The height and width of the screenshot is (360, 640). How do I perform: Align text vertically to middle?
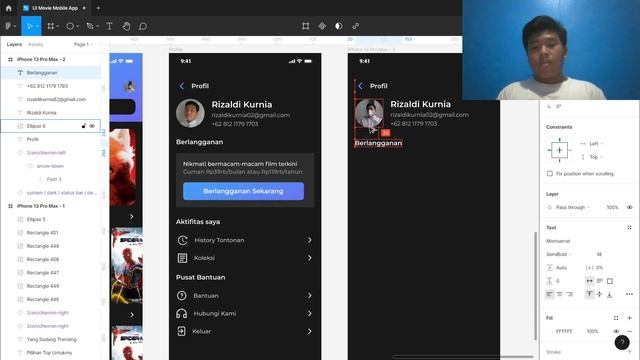[600, 294]
